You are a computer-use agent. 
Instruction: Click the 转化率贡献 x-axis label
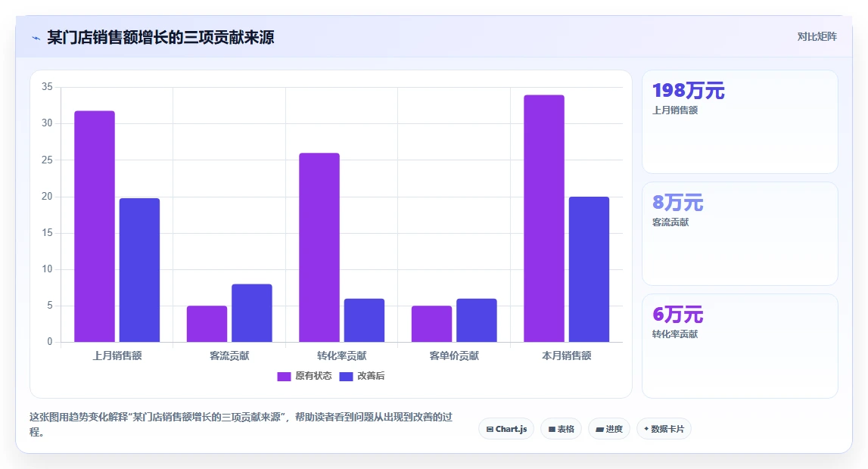point(341,356)
